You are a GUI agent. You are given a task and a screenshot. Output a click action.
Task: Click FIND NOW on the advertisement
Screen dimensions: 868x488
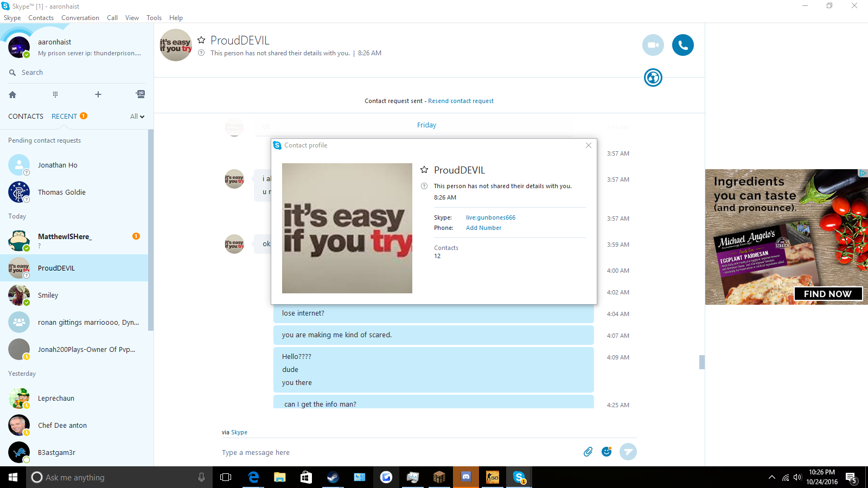827,294
